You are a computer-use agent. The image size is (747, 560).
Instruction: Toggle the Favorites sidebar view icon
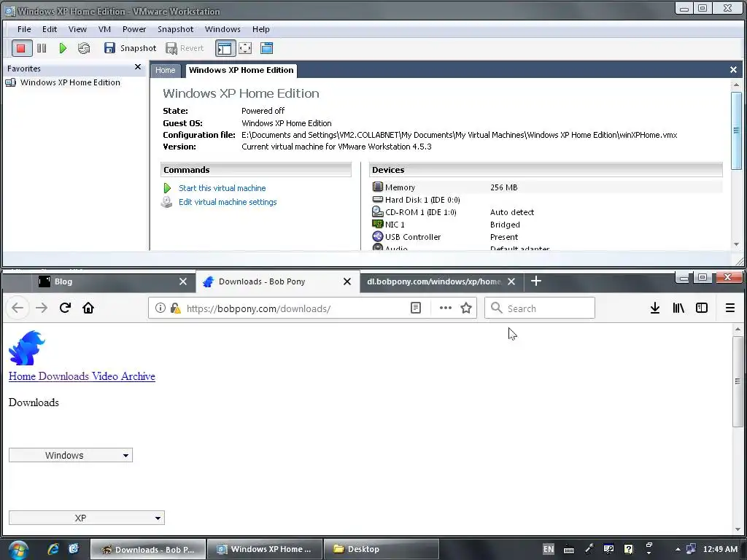[225, 48]
